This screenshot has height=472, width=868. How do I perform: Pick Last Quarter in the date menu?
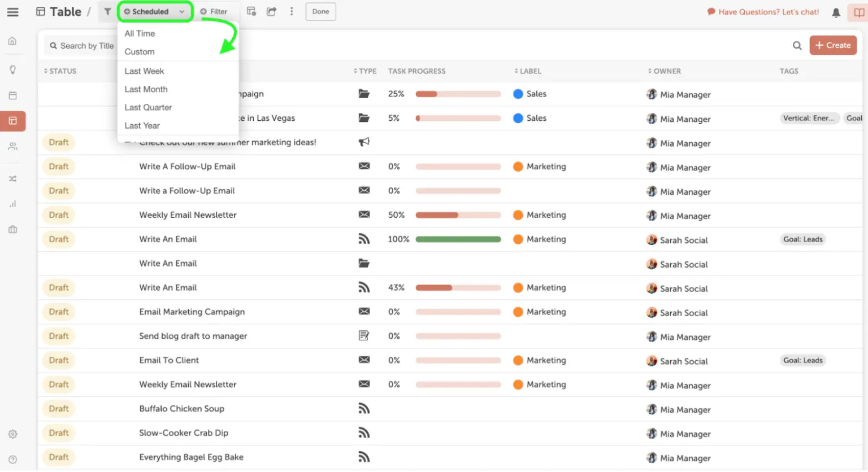point(148,107)
